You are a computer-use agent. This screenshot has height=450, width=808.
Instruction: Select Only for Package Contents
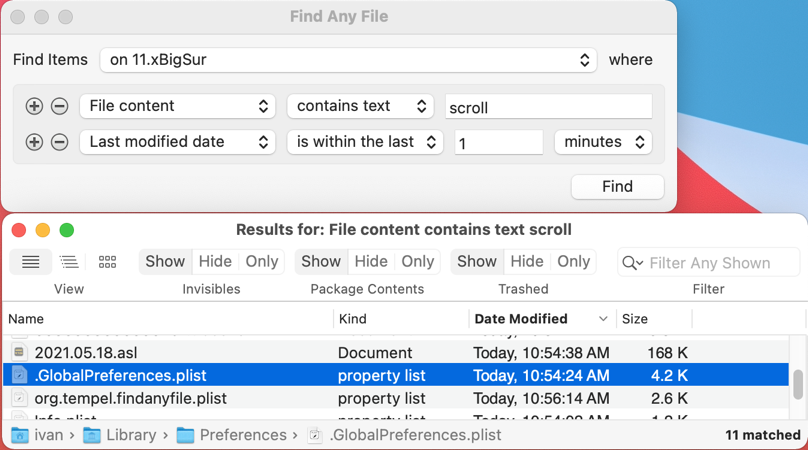[x=417, y=261]
